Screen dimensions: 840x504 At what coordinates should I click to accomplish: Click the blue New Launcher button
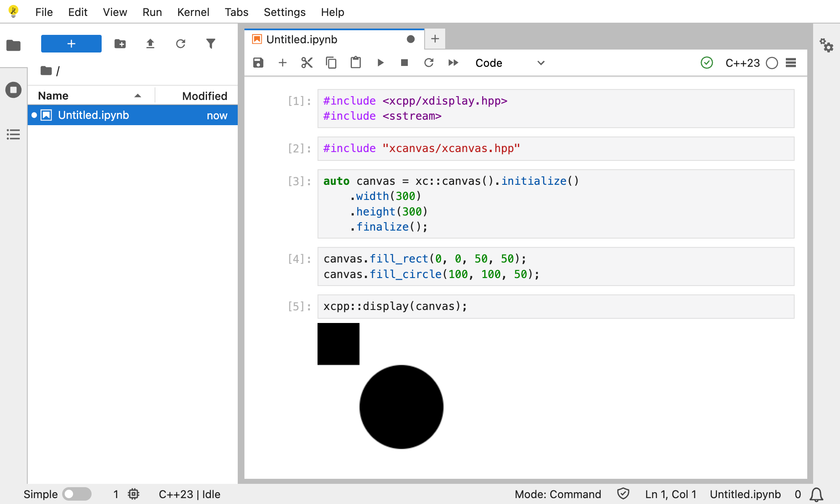(71, 44)
